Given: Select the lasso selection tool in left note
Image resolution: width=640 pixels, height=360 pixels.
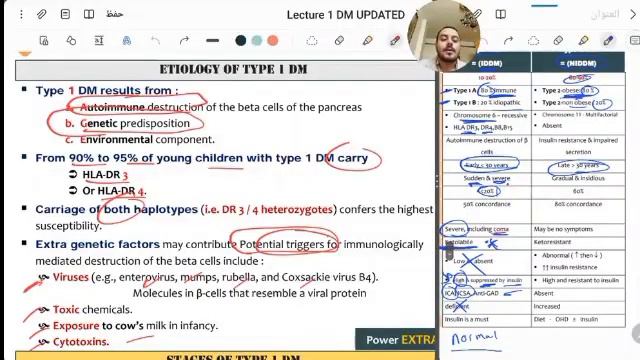Looking at the screenshot, I should point(312,41).
